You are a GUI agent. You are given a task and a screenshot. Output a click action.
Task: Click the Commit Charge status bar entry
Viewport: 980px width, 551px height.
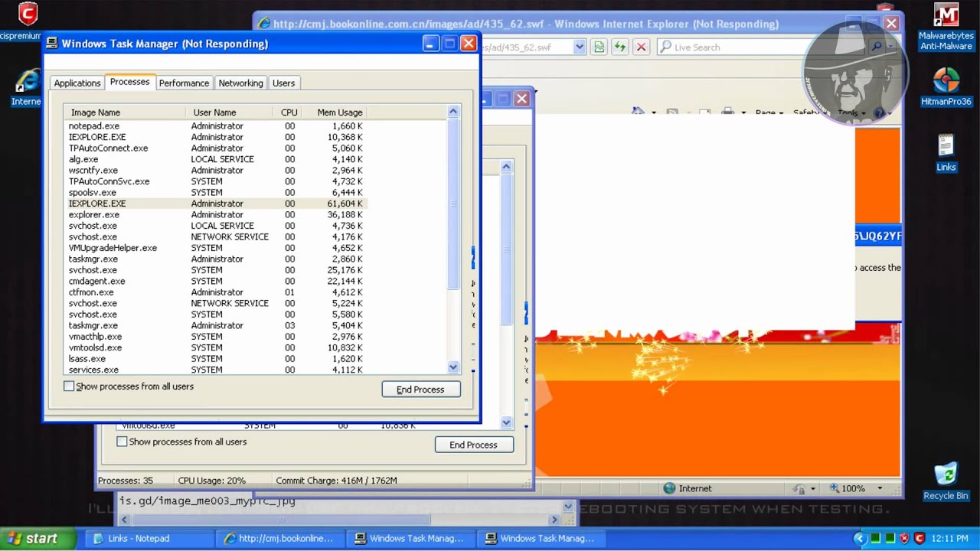click(337, 481)
